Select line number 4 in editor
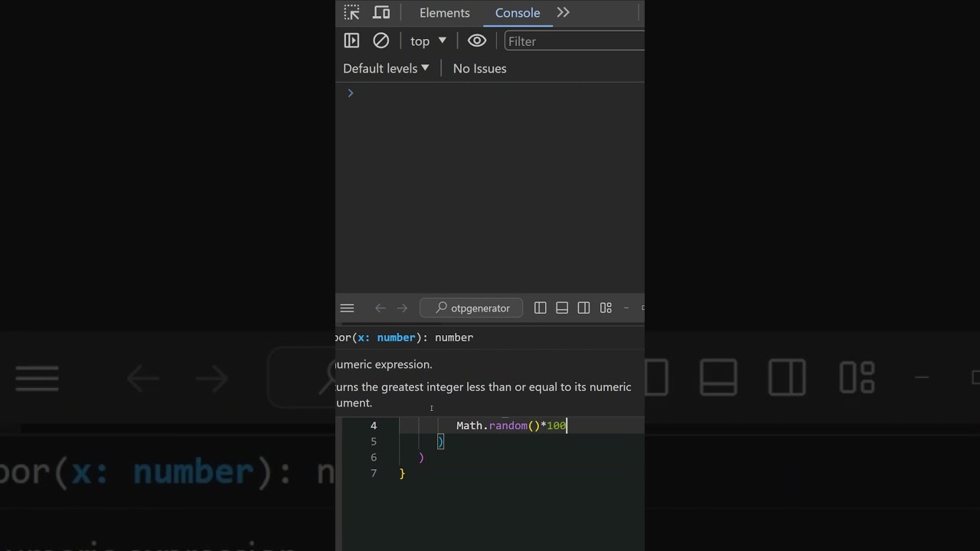The image size is (980, 551). [x=374, y=425]
